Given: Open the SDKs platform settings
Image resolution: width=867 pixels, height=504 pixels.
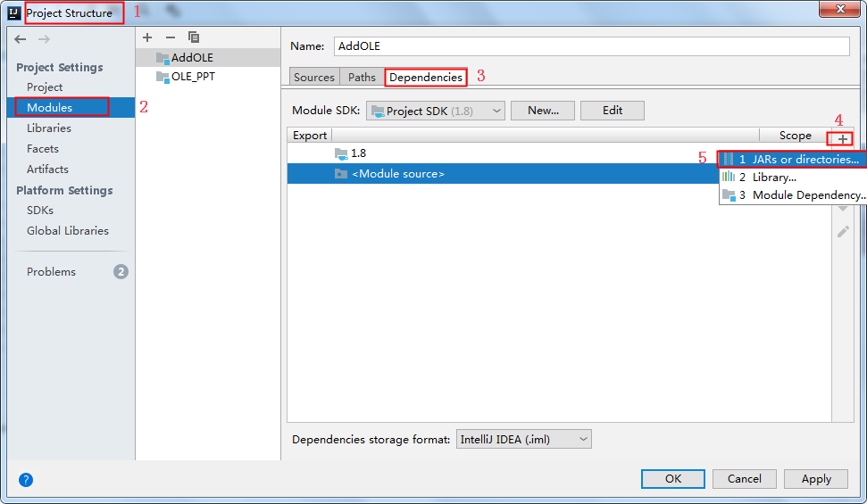Looking at the screenshot, I should 40,210.
